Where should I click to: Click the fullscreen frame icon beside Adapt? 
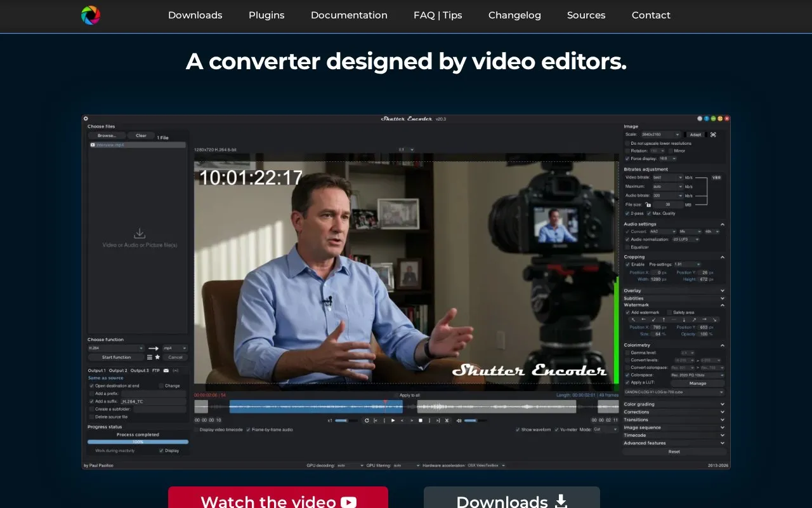[713, 135]
